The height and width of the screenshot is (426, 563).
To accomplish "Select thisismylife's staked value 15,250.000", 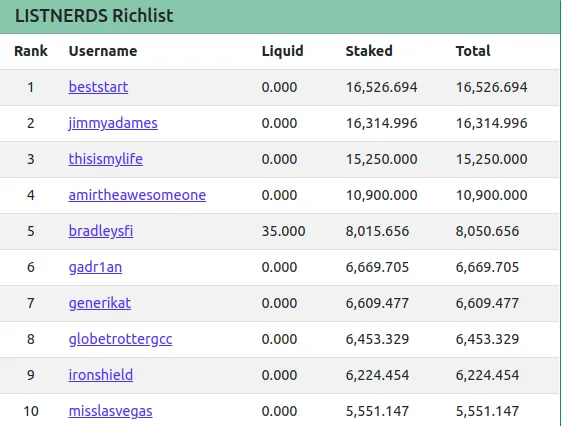I will [381, 159].
